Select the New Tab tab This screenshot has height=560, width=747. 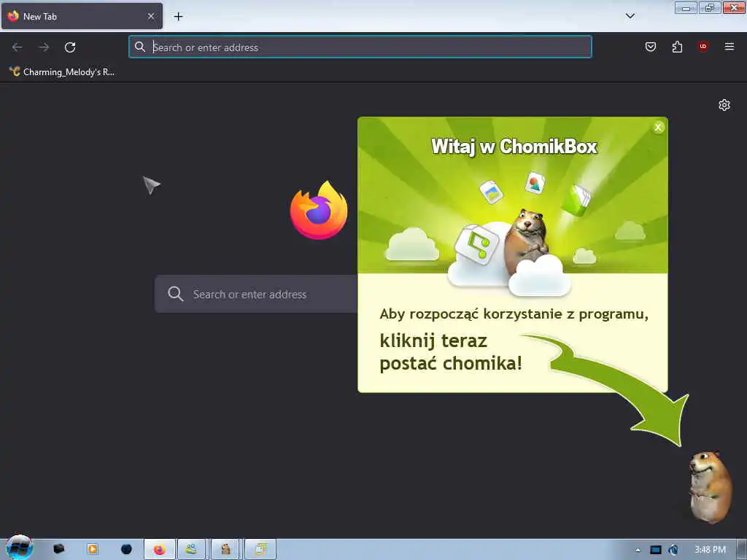pyautogui.click(x=82, y=16)
